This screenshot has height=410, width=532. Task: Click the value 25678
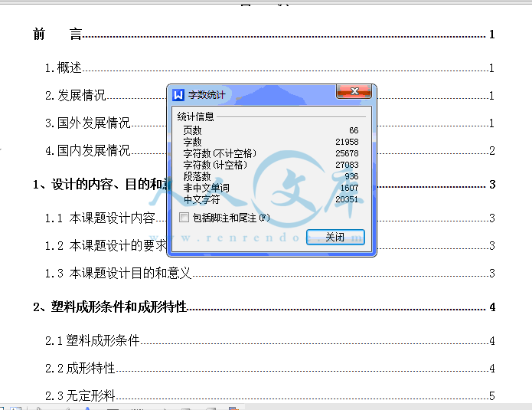click(347, 153)
